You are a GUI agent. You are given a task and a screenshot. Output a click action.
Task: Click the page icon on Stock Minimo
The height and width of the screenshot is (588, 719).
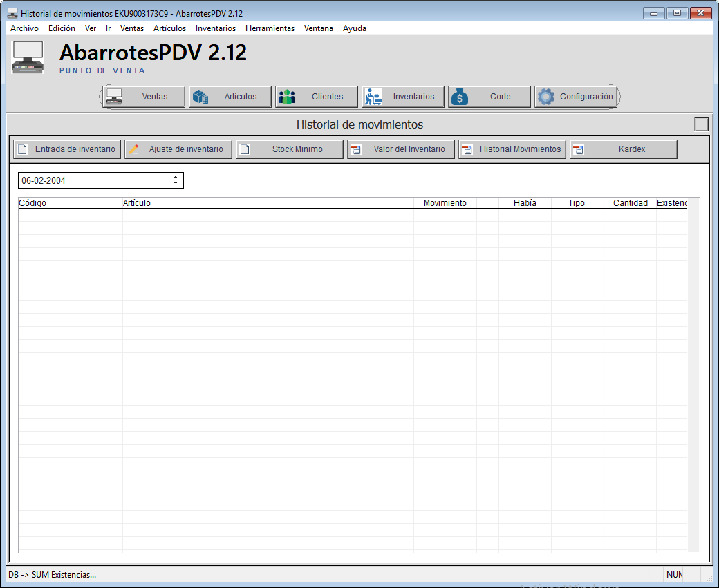coord(245,149)
